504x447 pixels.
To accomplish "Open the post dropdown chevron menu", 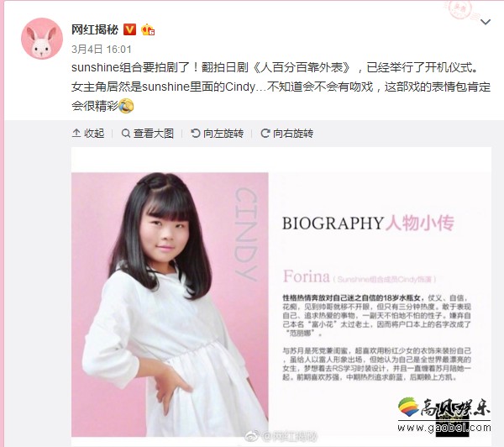I will pyautogui.click(x=485, y=22).
